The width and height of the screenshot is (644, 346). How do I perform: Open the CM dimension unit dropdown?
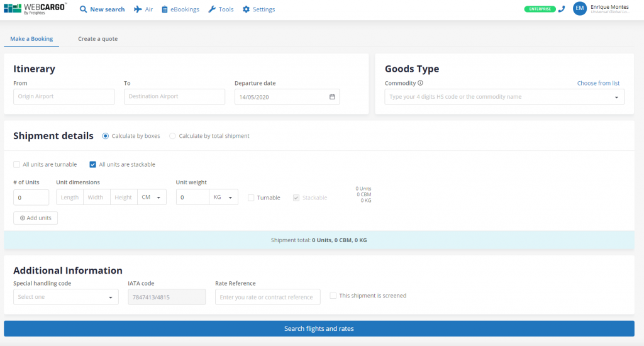point(152,198)
